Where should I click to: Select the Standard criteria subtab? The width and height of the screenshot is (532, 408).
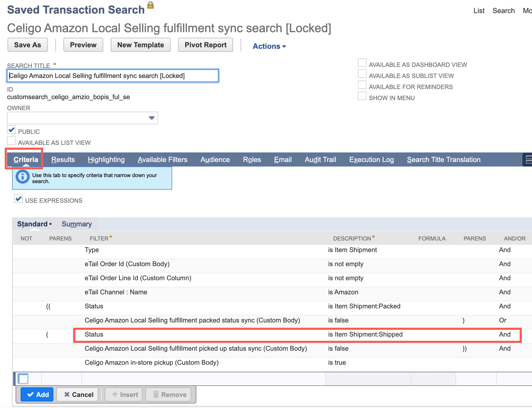coord(32,224)
